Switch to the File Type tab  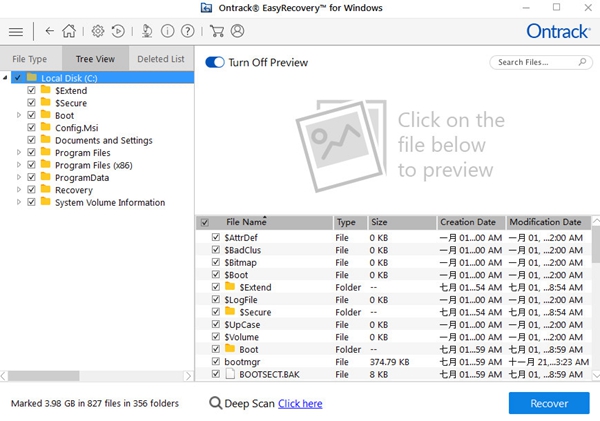pyautogui.click(x=30, y=59)
